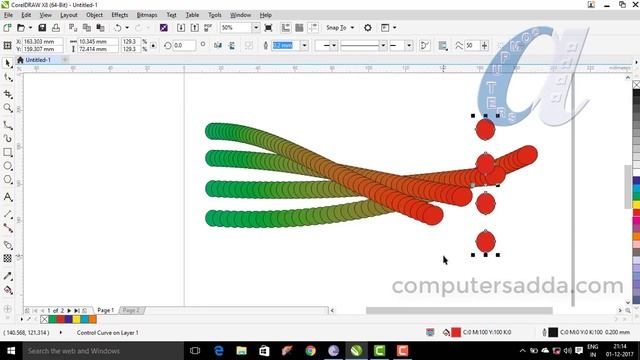
Task: Open the File menu
Action: (x=8, y=15)
